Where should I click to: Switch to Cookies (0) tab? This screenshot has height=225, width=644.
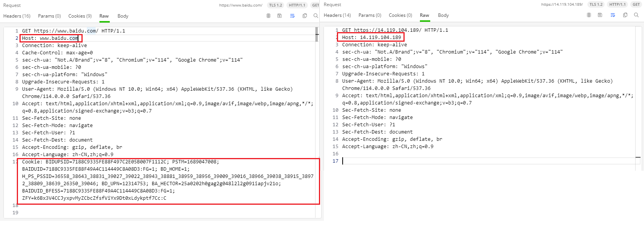(x=400, y=15)
